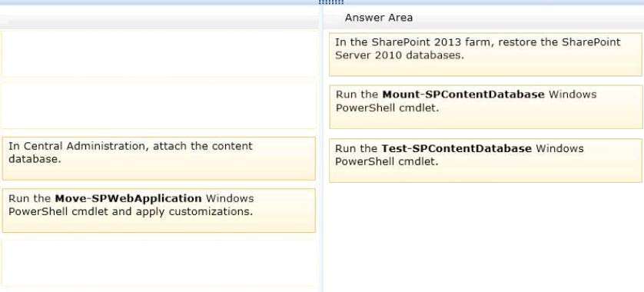
Task: Click the dotted splitter grip at top
Action: tap(331, 2)
